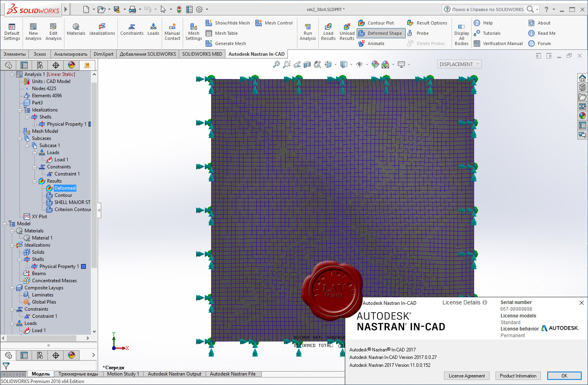This screenshot has height=385, width=588.
Task: Open the Motion Study 1 tab
Action: pos(123,374)
